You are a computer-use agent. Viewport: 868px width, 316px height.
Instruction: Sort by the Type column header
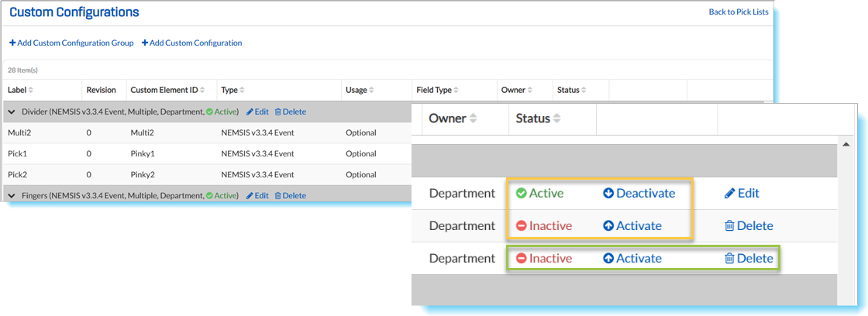233,90
